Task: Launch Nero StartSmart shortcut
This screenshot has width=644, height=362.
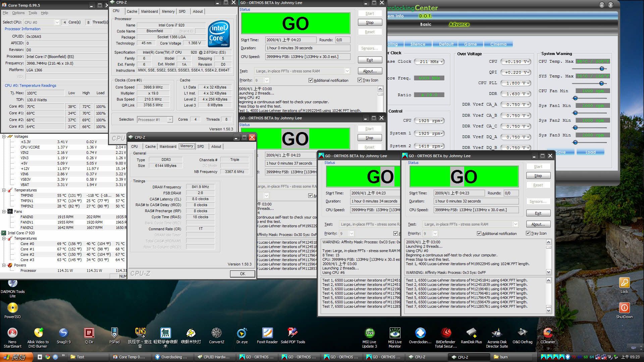Action: click(12, 338)
